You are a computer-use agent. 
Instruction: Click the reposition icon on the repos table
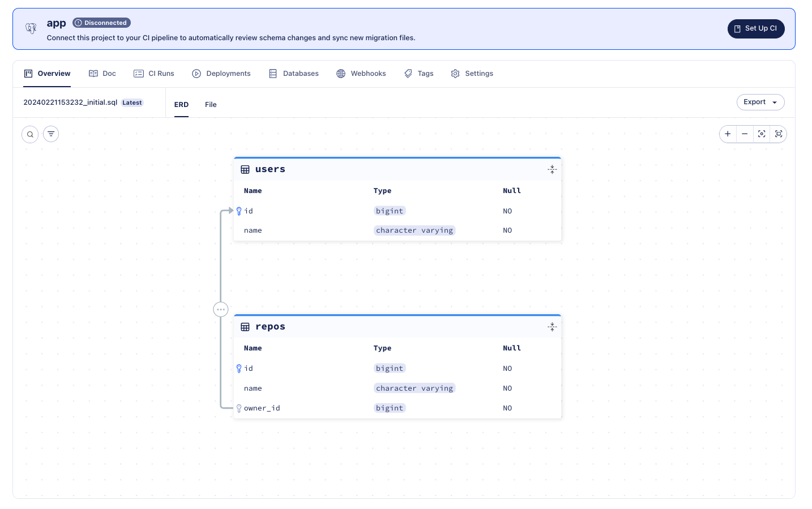point(552,327)
